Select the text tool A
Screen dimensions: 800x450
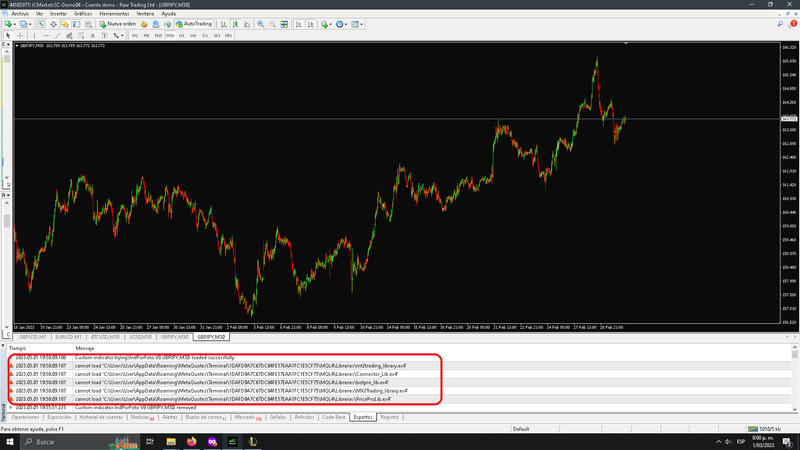[92, 36]
